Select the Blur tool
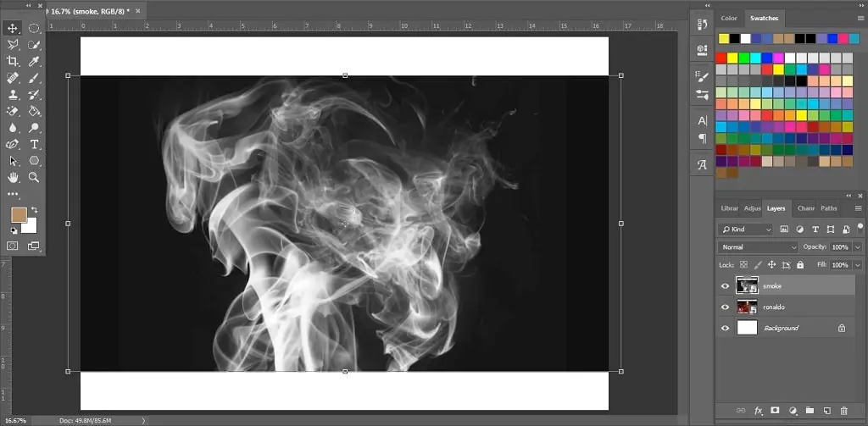The height and width of the screenshot is (426, 868). click(12, 128)
